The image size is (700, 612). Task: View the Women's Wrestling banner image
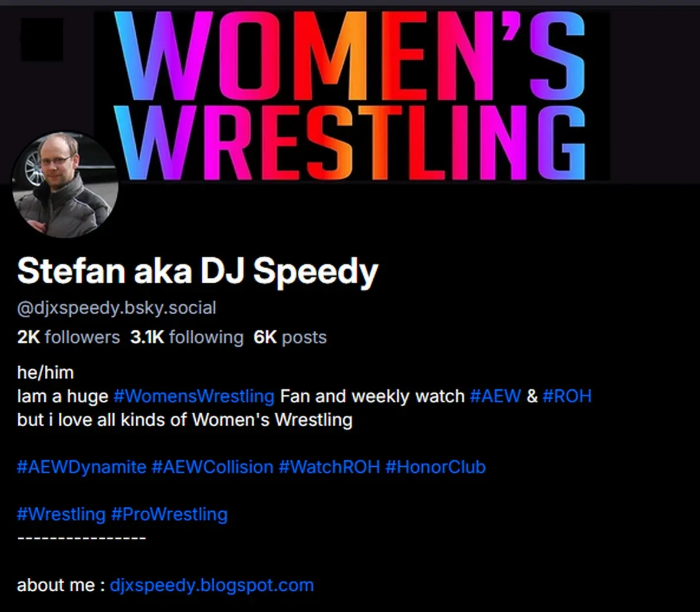coord(352,96)
